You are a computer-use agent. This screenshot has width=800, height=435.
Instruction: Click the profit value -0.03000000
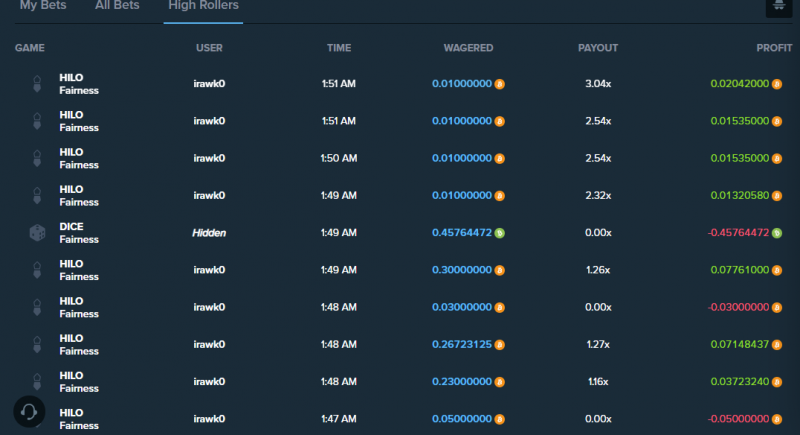point(738,307)
